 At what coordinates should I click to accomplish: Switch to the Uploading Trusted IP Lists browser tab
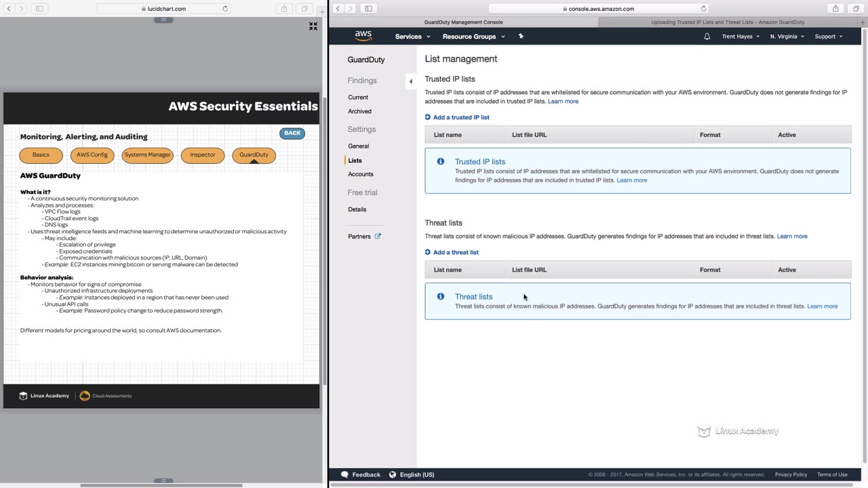pos(728,22)
